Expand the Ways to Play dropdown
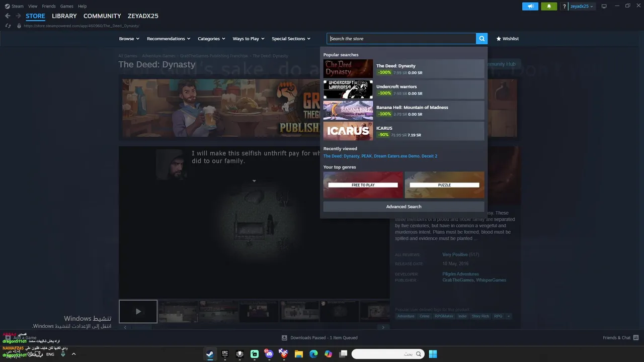This screenshot has width=644, height=362. coord(249,39)
